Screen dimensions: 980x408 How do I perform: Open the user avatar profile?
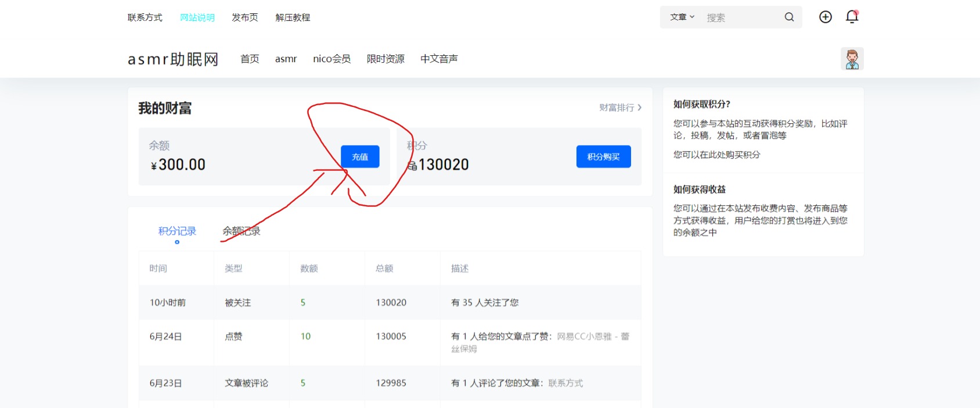pyautogui.click(x=852, y=59)
